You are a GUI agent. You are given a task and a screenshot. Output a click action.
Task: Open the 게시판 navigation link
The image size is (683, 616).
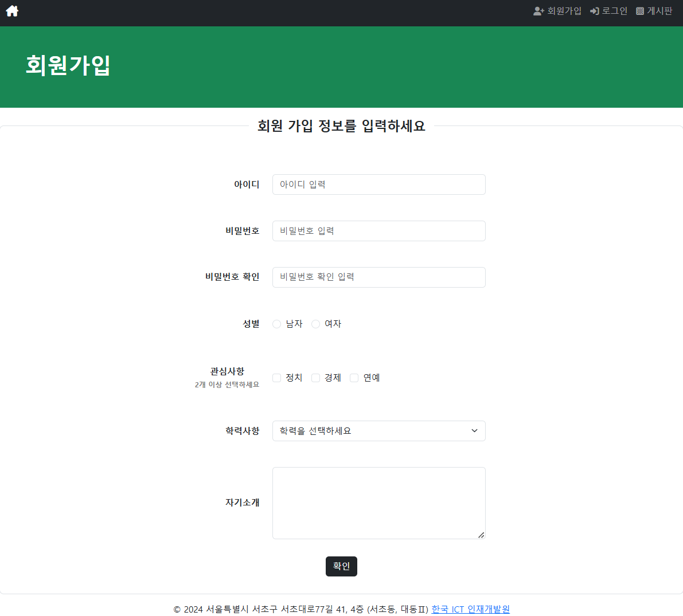659,11
